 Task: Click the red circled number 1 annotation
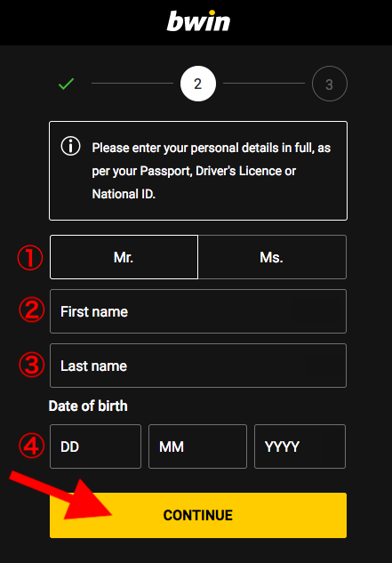(30, 257)
